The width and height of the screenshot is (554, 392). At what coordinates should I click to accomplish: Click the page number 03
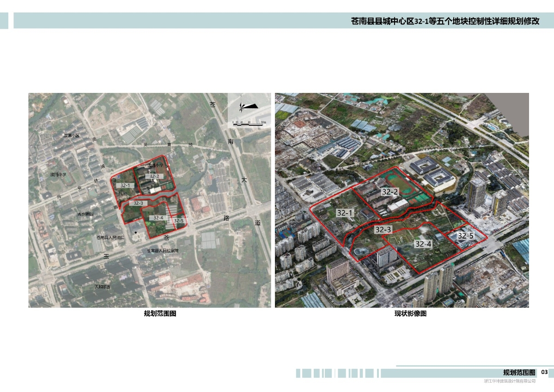point(544,372)
